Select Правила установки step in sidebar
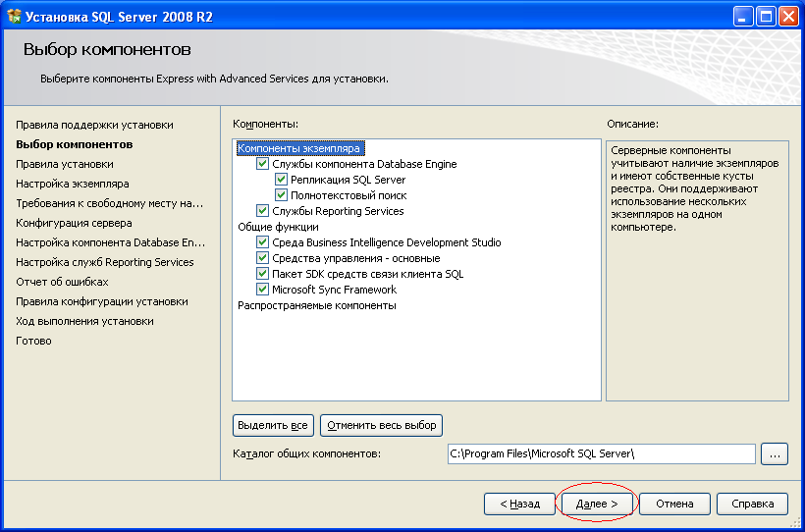805x532 pixels. [65, 164]
